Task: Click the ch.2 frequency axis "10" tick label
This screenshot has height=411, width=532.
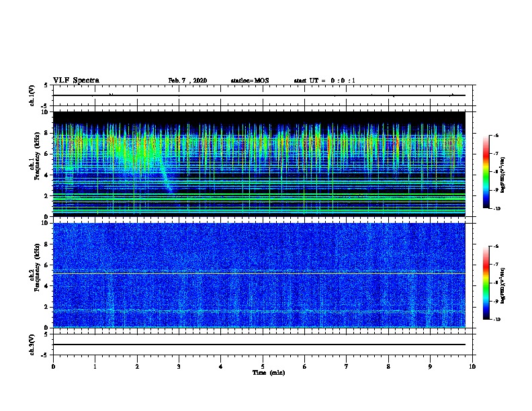Action: point(46,223)
